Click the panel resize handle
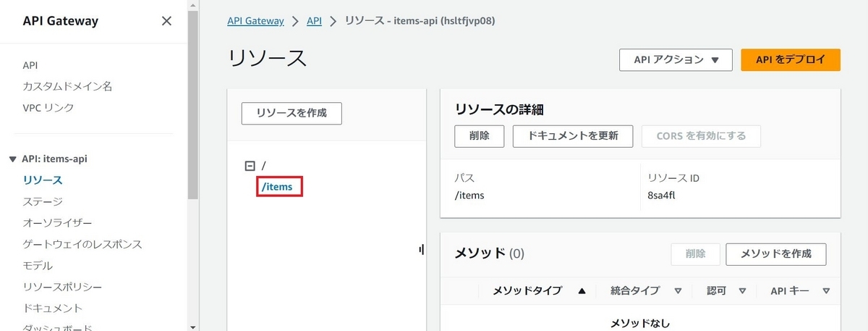Image resolution: width=868 pixels, height=331 pixels. coord(421,250)
